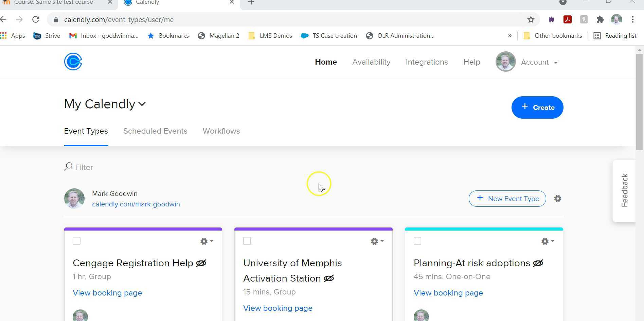Open the Extensions puzzle icon
Screen dimensions: 644x321
600,20
